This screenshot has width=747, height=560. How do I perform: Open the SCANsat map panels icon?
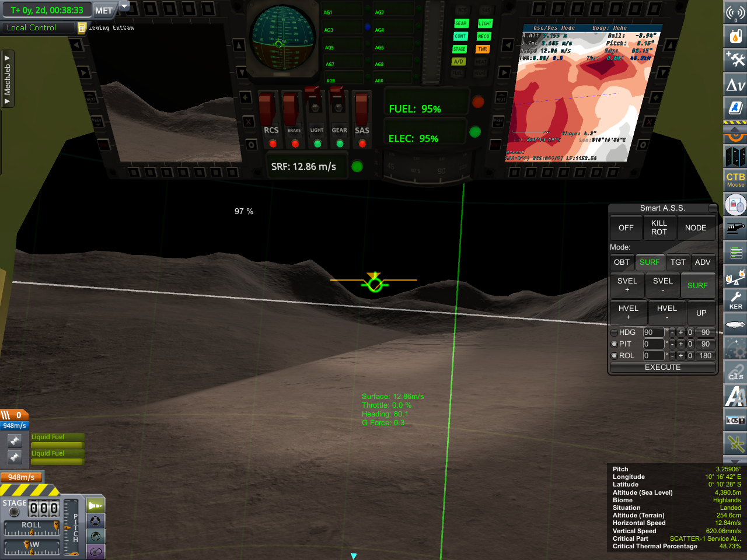click(735, 156)
